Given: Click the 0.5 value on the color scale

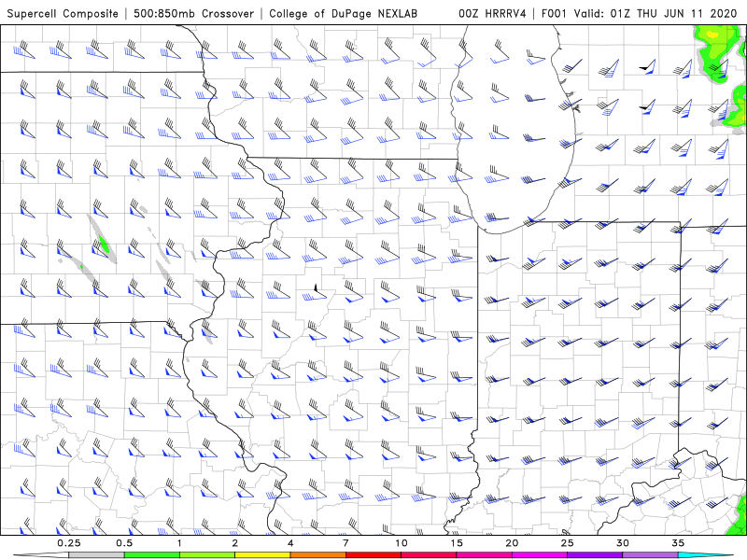Looking at the screenshot, I should click(124, 543).
